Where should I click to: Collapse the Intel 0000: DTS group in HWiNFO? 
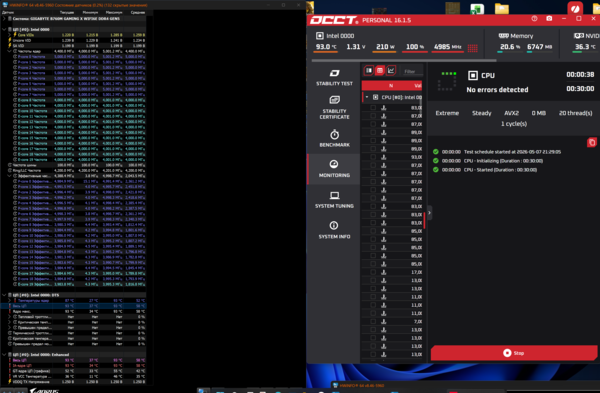(4, 295)
